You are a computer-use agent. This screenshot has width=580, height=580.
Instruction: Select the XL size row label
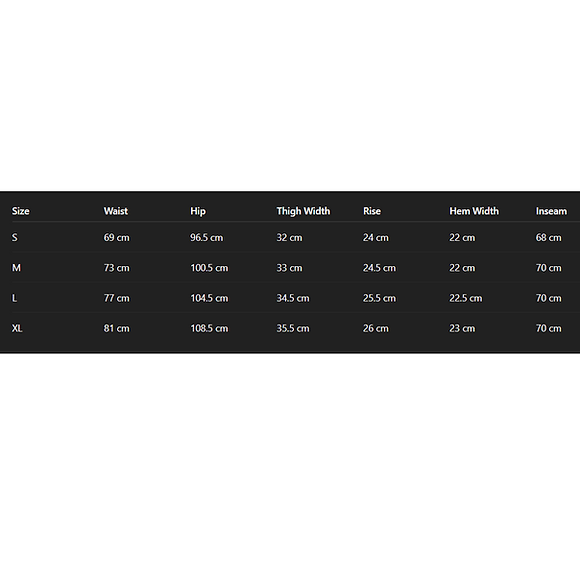tap(17, 328)
